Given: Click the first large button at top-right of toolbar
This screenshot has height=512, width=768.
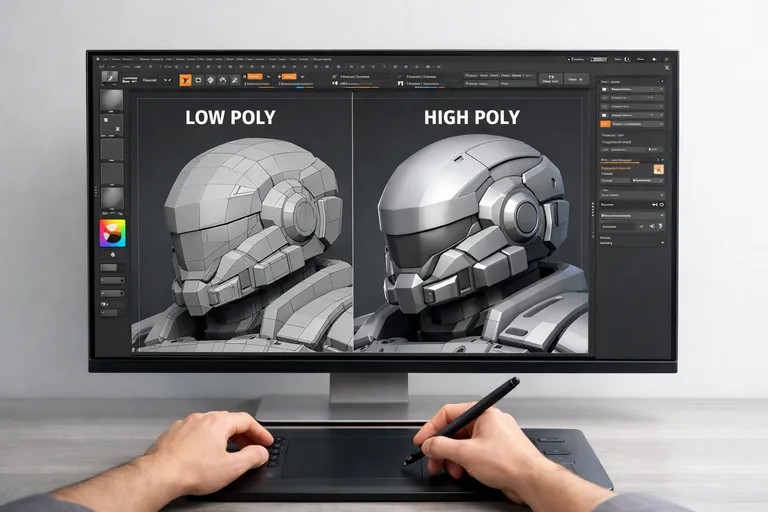Looking at the screenshot, I should click(x=552, y=78).
